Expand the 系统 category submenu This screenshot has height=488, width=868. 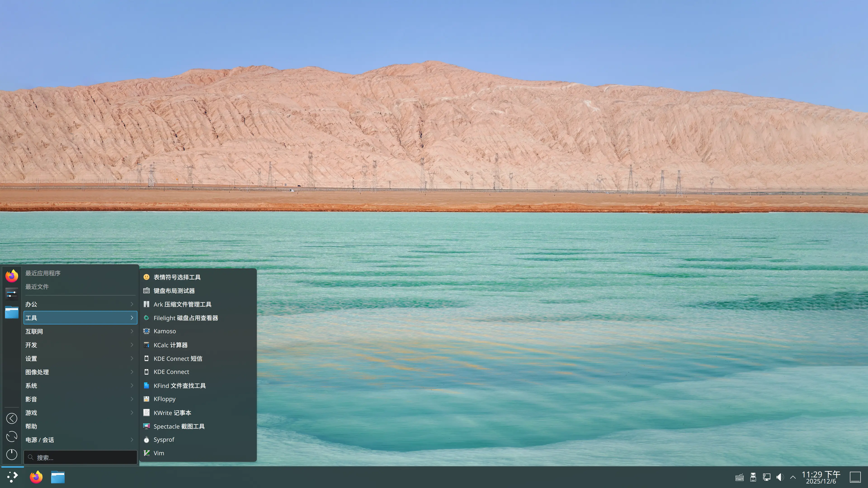tap(31, 386)
